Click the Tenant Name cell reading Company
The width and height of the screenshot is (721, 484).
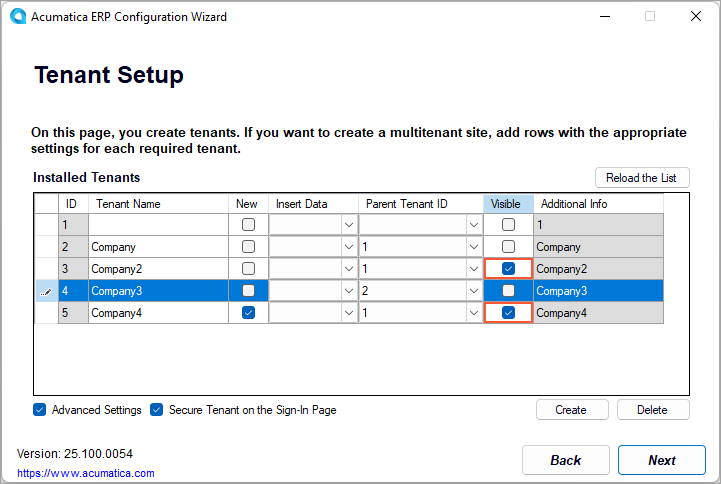pos(158,247)
